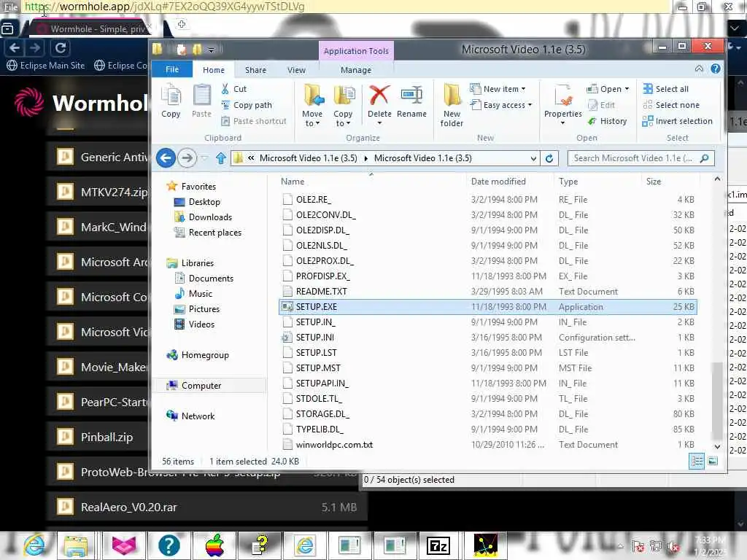Click History in the Open group

pos(608,121)
